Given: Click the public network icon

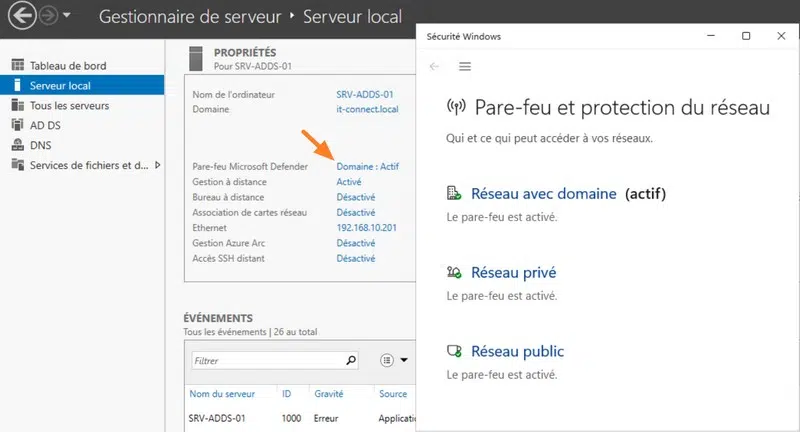Looking at the screenshot, I should tap(454, 351).
